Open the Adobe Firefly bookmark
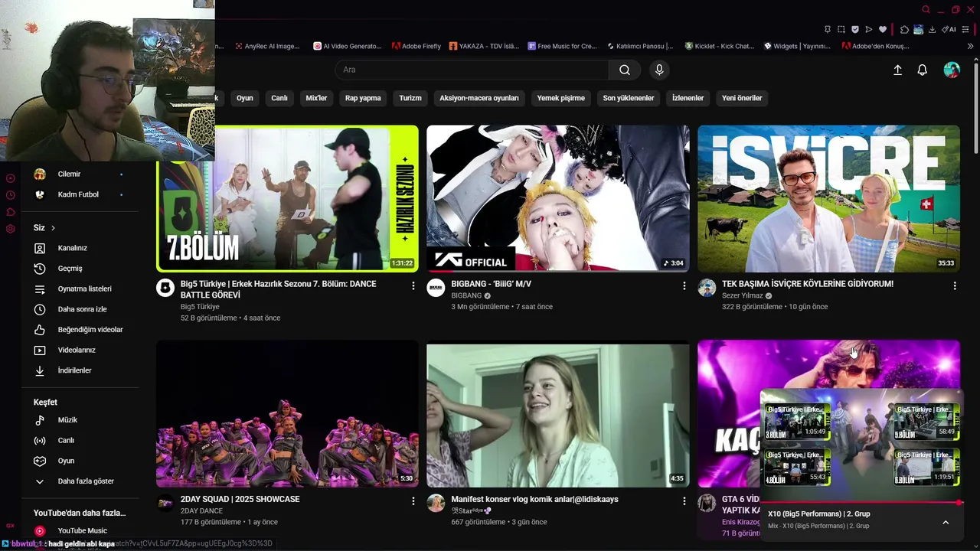 tap(416, 46)
